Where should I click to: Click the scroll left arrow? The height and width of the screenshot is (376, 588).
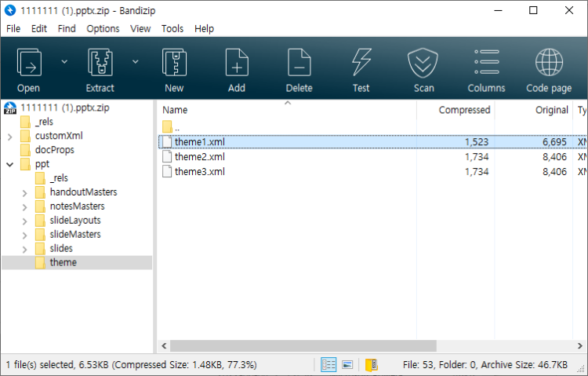pyautogui.click(x=164, y=345)
